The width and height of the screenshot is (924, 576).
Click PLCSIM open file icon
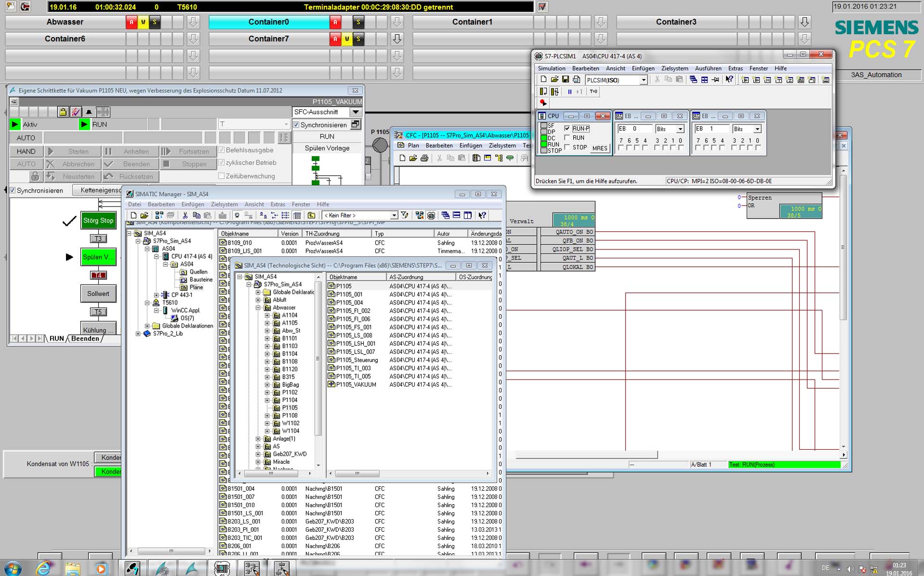pyautogui.click(x=554, y=79)
